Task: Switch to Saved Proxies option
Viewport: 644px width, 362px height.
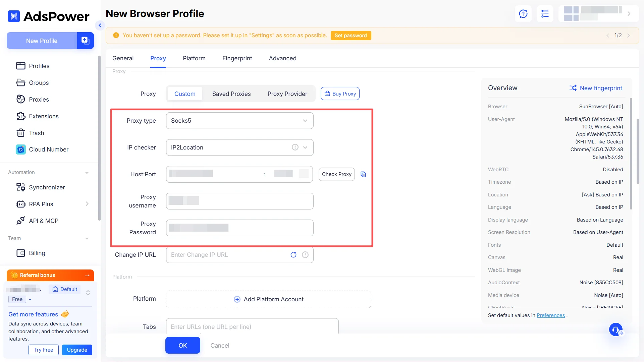Action: 231,94
